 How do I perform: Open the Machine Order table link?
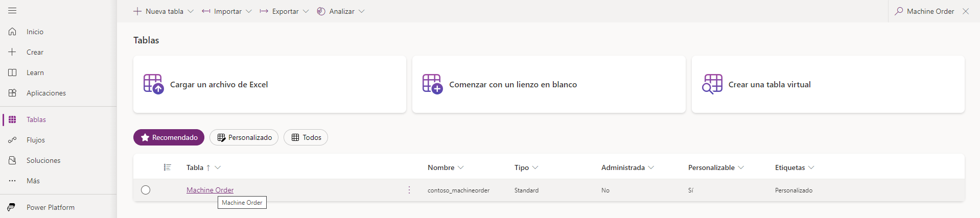tap(210, 190)
